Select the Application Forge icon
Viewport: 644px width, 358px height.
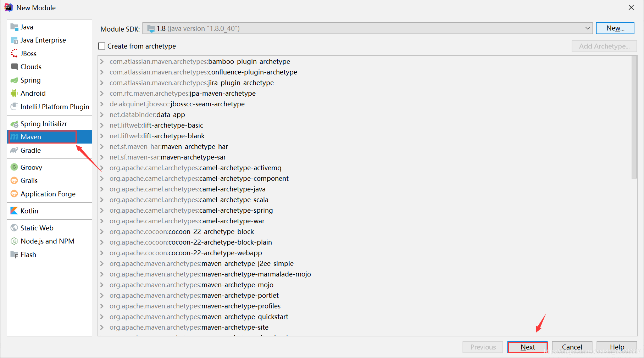[14, 194]
